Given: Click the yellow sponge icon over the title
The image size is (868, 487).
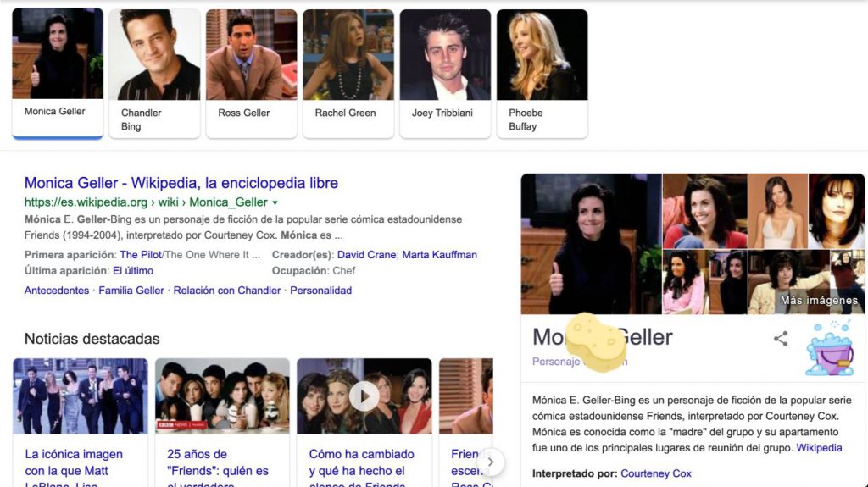Looking at the screenshot, I should click(596, 342).
